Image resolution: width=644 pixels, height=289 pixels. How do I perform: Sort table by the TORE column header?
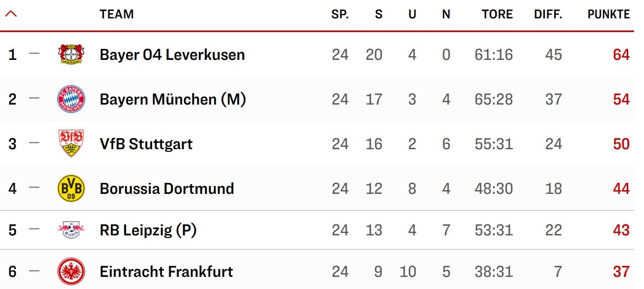[497, 15]
